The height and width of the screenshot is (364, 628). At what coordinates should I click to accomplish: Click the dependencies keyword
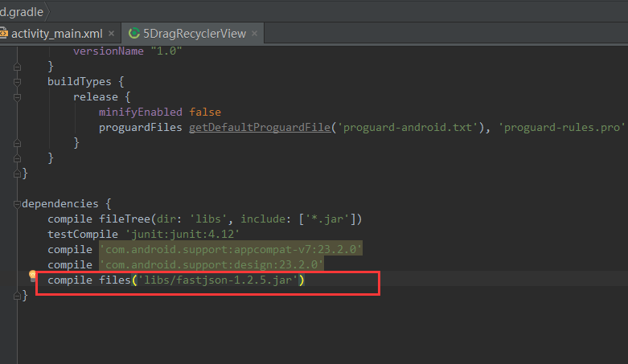[x=60, y=204]
